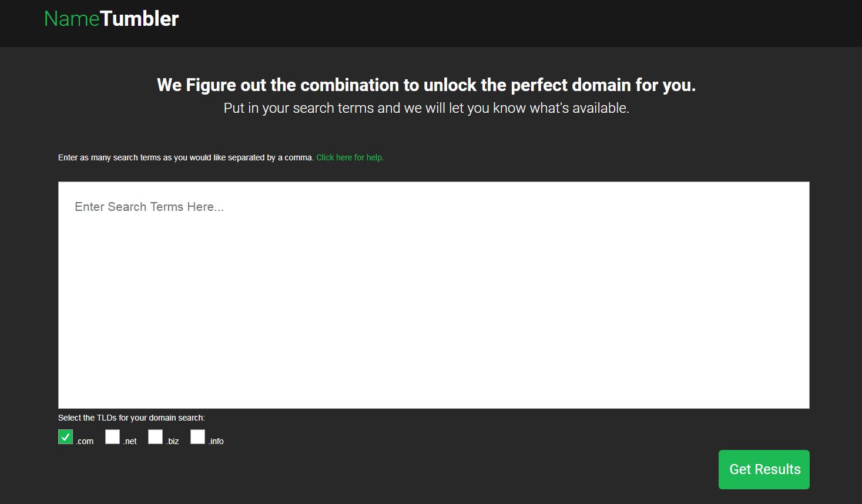Screen dimensions: 862x504
Task: Click the .info label text
Action: [216, 441]
